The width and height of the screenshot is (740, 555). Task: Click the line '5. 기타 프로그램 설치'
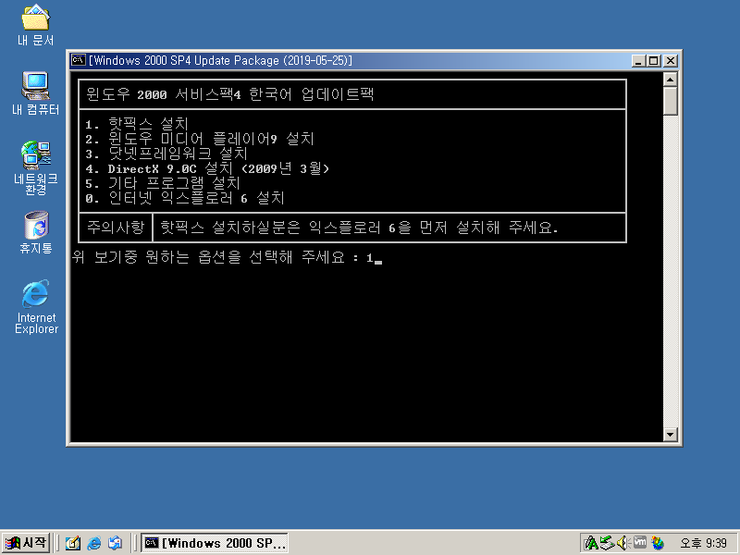[x=163, y=183]
